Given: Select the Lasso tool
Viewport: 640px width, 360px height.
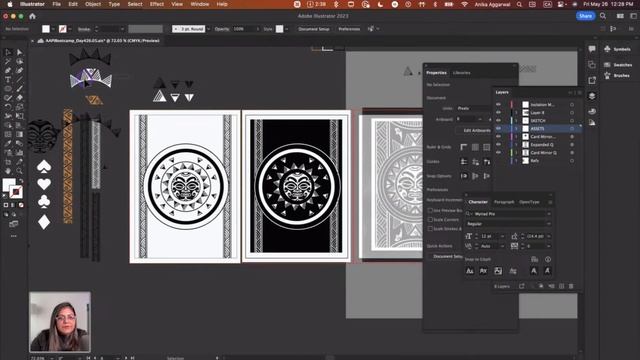Looking at the screenshot, I should (19, 61).
